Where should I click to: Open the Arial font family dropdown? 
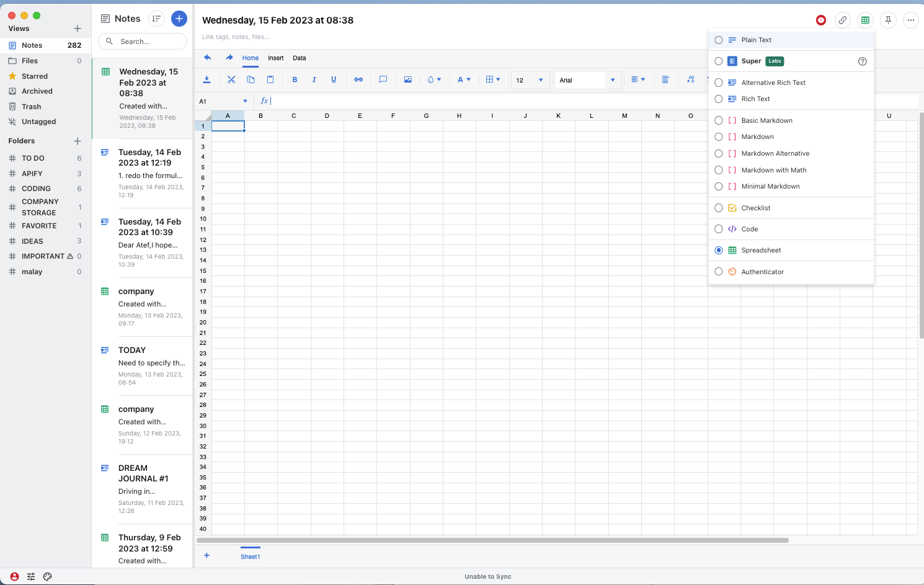click(x=612, y=80)
